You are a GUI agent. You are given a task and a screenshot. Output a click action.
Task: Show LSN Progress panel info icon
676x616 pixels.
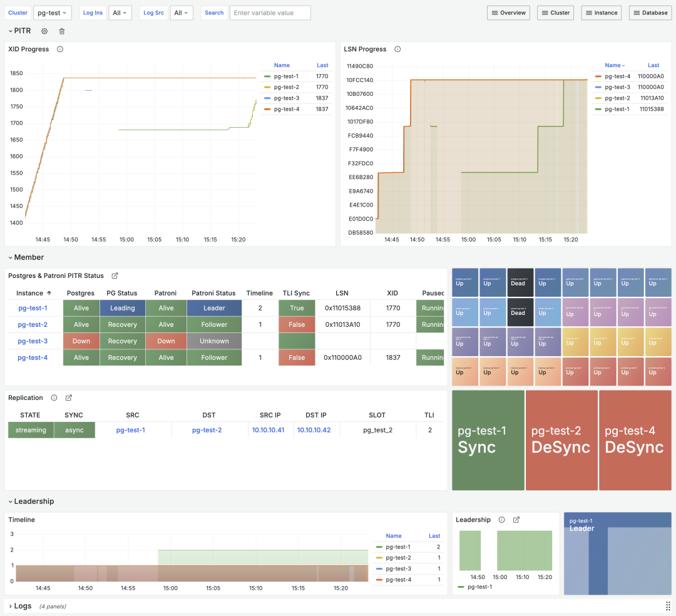397,49
